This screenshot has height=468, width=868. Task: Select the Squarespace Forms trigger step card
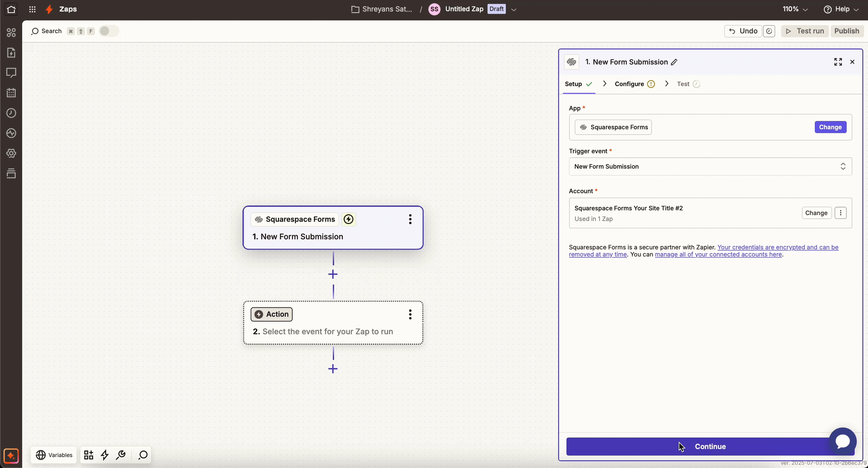pos(333,228)
